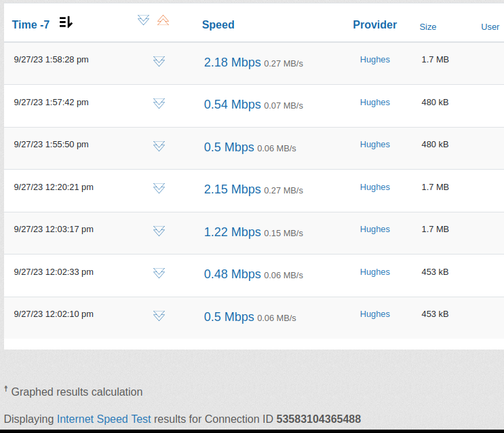Click the sort order icon beside Time -7
Viewport: 504px width, 433px height.
66,23
